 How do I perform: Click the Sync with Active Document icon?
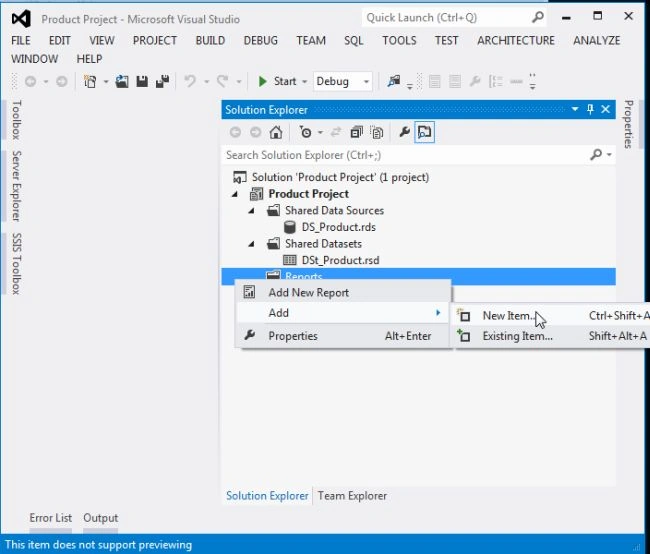pyautogui.click(x=336, y=132)
